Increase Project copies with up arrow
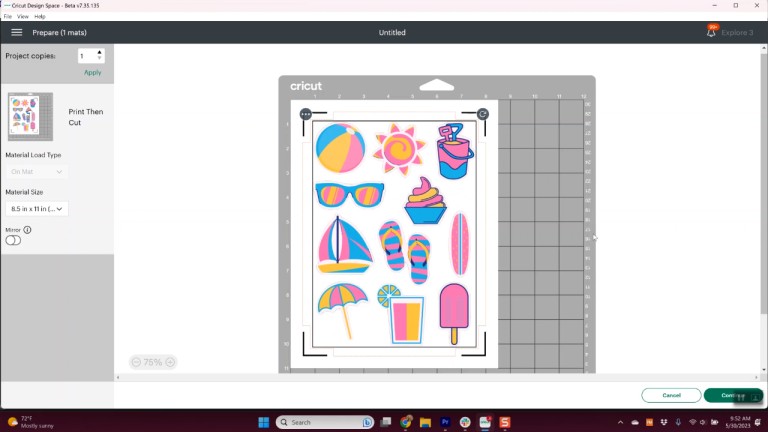Image resolution: width=768 pixels, height=432 pixels. coord(99,52)
